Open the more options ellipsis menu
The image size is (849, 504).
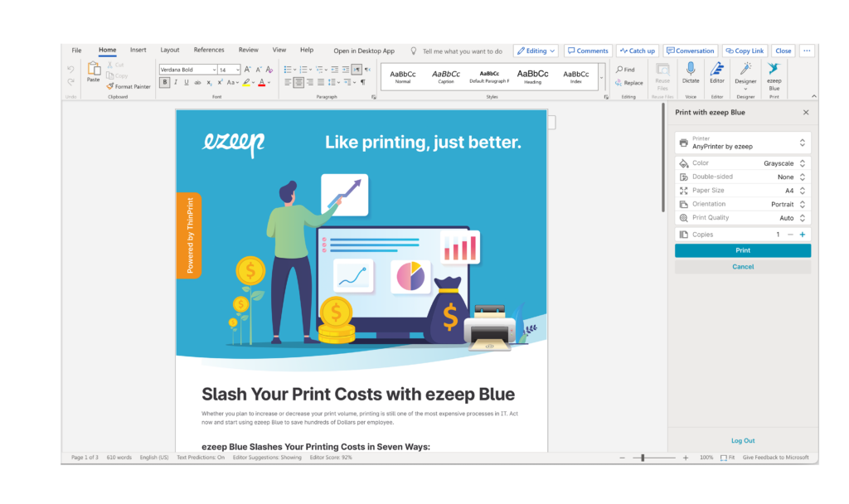[x=807, y=51]
